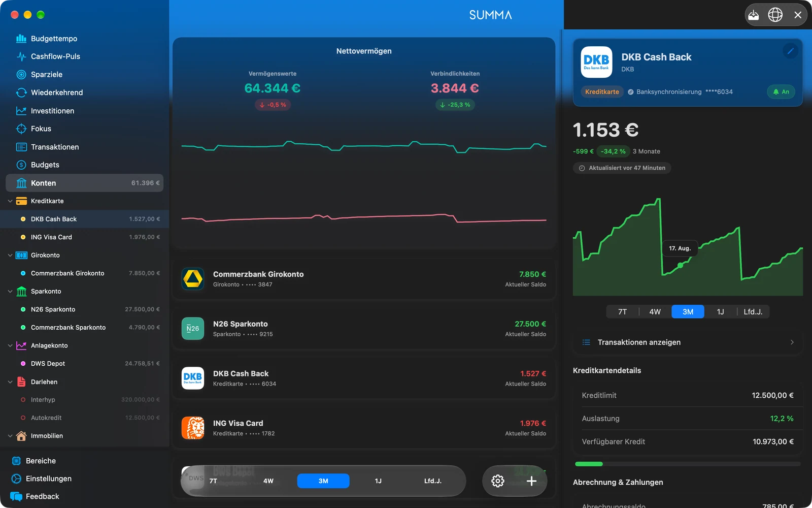812x508 pixels.
Task: Open Commerzbank Girokonto account card
Action: pyautogui.click(x=364, y=279)
